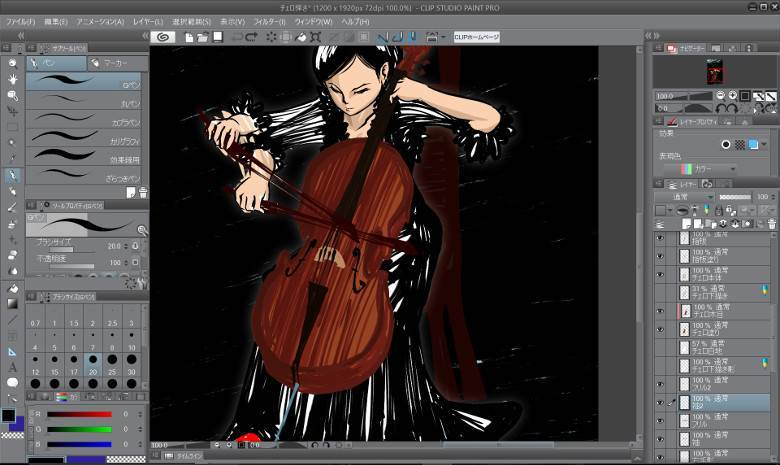Click the CLIP STUDIO launcher icon

(164, 37)
